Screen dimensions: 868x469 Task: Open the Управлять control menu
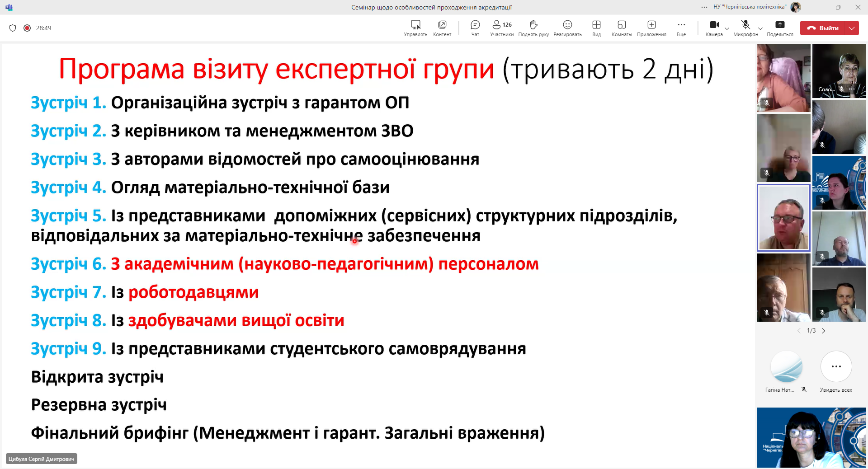[x=415, y=28]
